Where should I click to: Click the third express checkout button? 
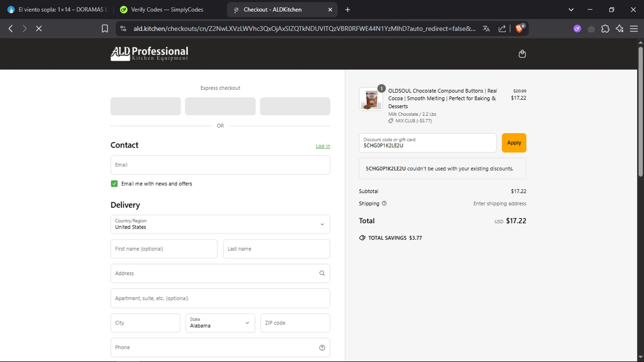[x=295, y=106]
